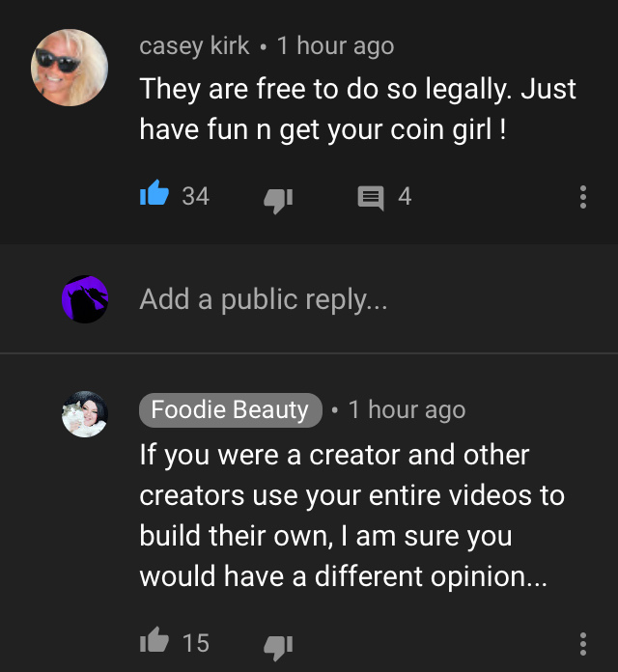Dislike the Foodie Beauty reply
Image resolution: width=618 pixels, height=672 pixels.
[278, 648]
